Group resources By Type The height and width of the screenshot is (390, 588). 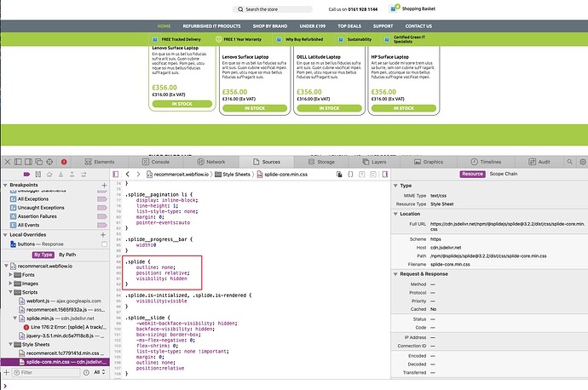point(43,255)
